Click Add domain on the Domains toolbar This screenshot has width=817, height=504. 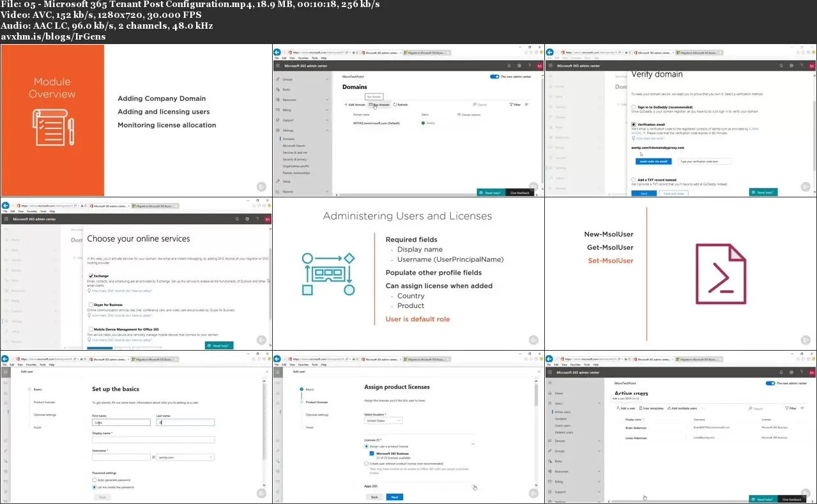coord(355,104)
